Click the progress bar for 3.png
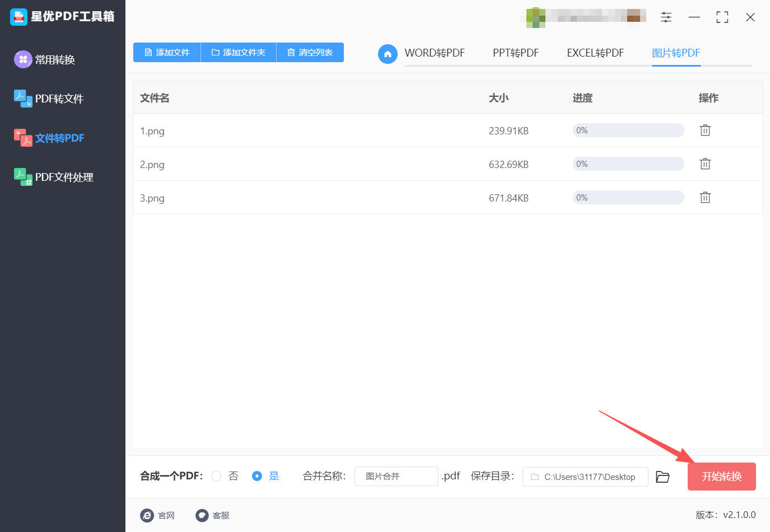This screenshot has width=770, height=532. click(x=628, y=198)
